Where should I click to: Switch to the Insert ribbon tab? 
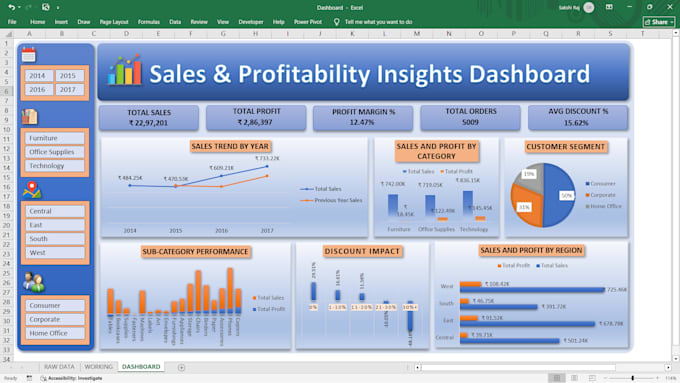point(61,22)
